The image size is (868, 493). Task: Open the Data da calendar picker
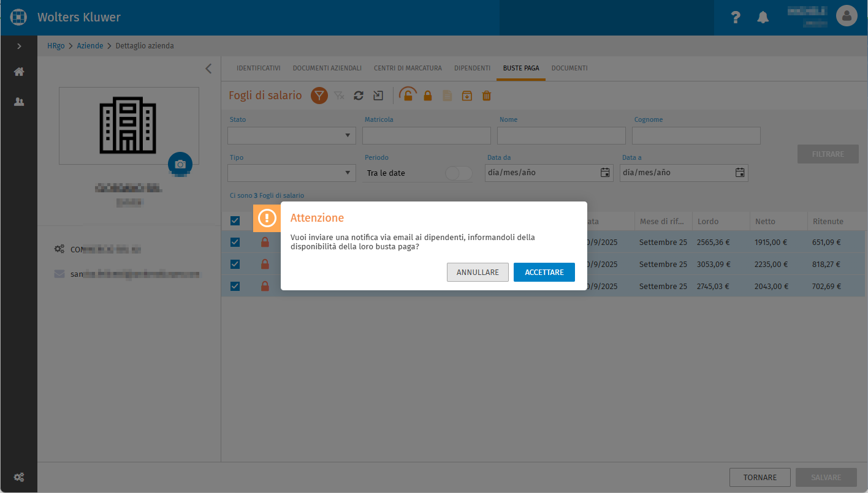pyautogui.click(x=605, y=173)
